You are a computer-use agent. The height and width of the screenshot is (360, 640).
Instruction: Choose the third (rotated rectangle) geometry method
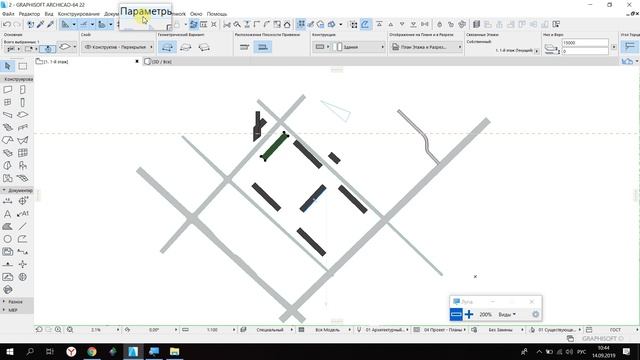pyautogui.click(x=204, y=47)
